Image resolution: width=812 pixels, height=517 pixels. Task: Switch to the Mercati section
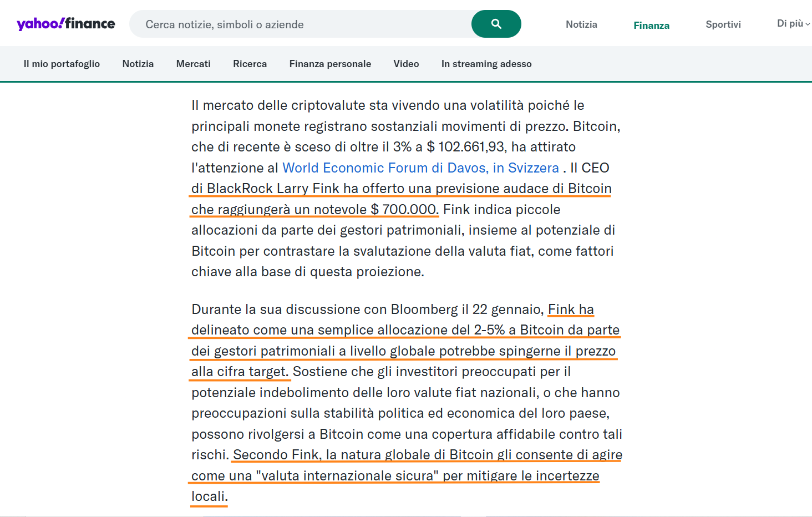click(193, 64)
